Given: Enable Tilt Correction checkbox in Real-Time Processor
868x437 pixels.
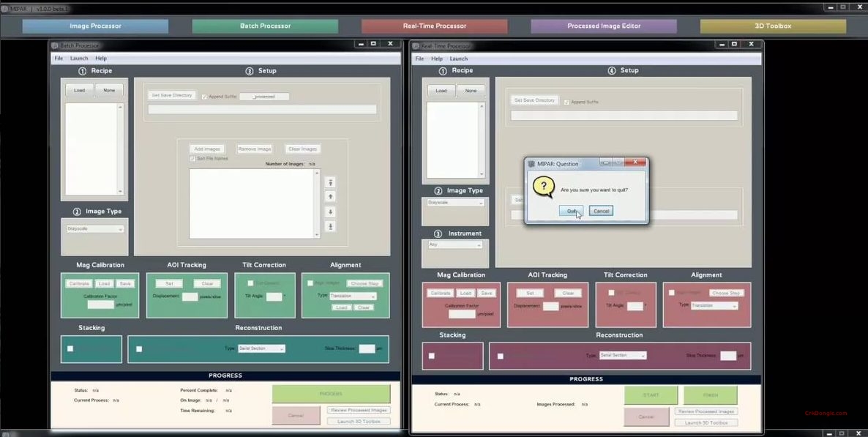Looking at the screenshot, I should (x=611, y=293).
